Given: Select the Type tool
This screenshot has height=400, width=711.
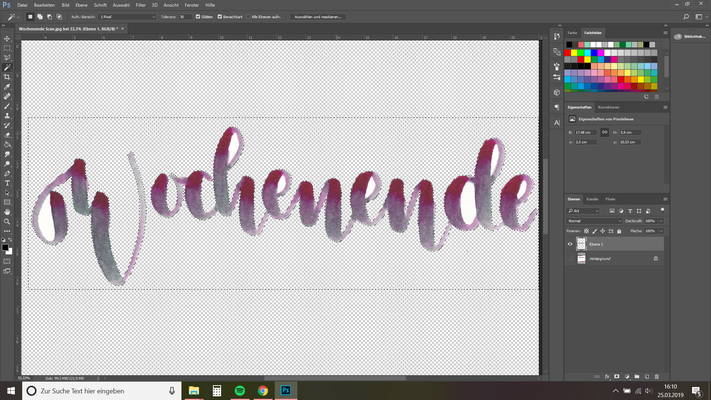Looking at the screenshot, I should tap(7, 183).
